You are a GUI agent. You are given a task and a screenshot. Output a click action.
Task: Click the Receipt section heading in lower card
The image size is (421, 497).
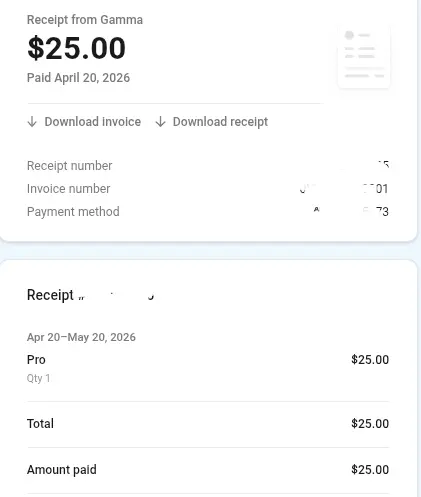pyautogui.click(x=50, y=295)
